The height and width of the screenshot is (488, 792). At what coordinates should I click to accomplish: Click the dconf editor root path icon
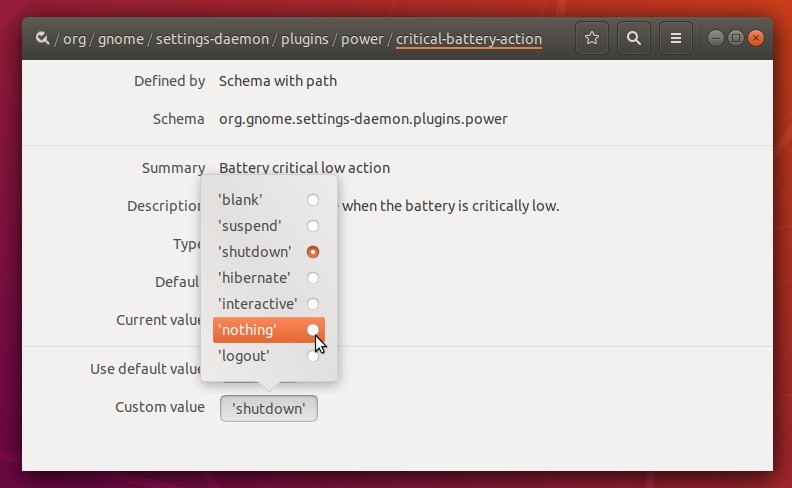pyautogui.click(x=42, y=38)
